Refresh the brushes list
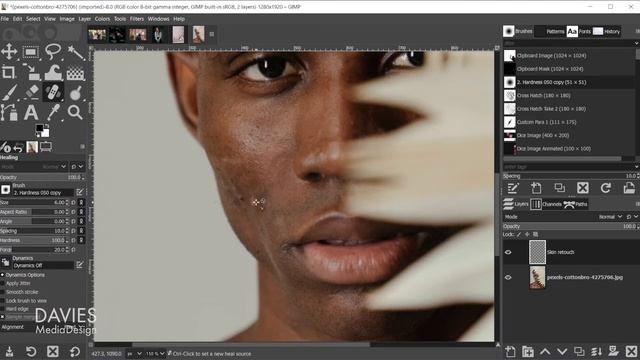The height and width of the screenshot is (360, 640). pyautogui.click(x=606, y=188)
